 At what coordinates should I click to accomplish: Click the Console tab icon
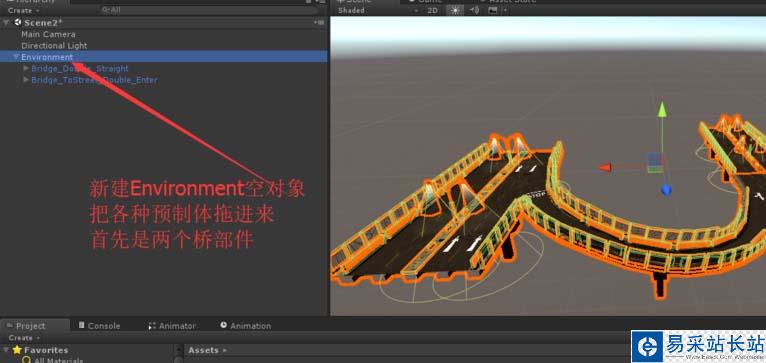82,325
